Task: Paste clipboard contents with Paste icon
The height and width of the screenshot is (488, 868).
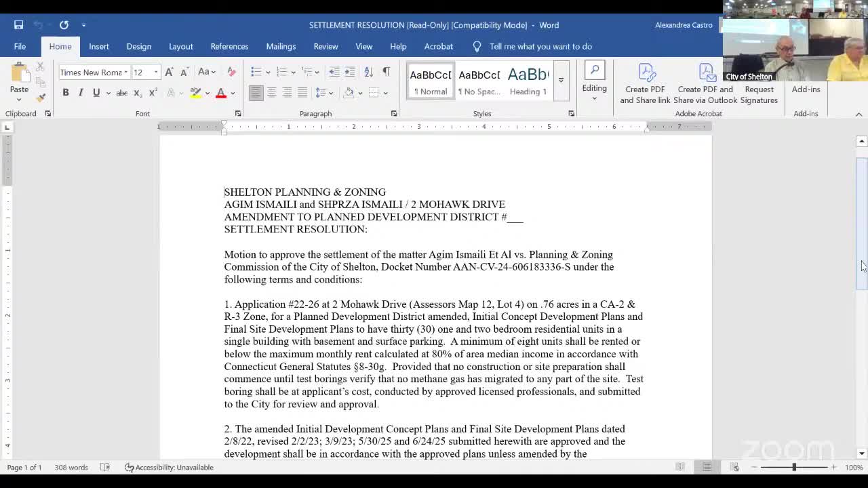Action: click(x=19, y=73)
